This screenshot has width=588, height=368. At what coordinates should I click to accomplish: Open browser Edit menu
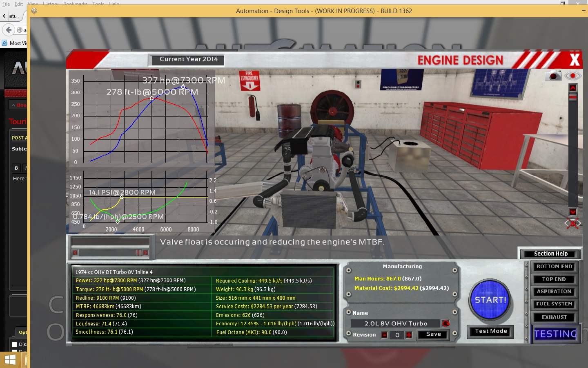[x=19, y=4]
